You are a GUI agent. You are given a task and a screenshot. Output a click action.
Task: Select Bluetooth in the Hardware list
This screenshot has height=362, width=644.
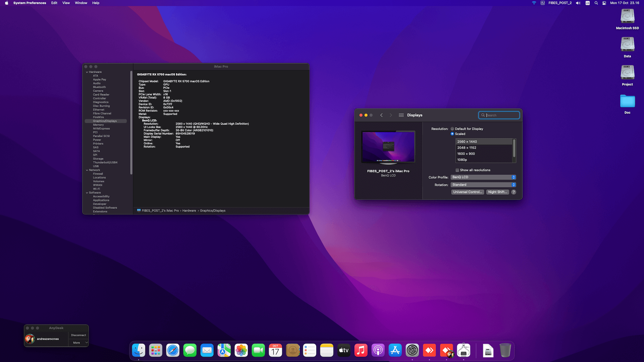99,87
